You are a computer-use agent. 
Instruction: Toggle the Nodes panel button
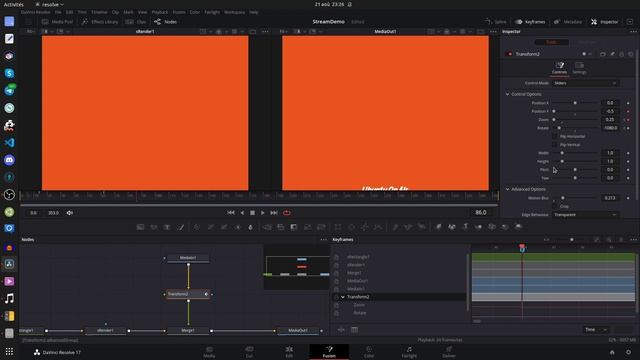165,22
